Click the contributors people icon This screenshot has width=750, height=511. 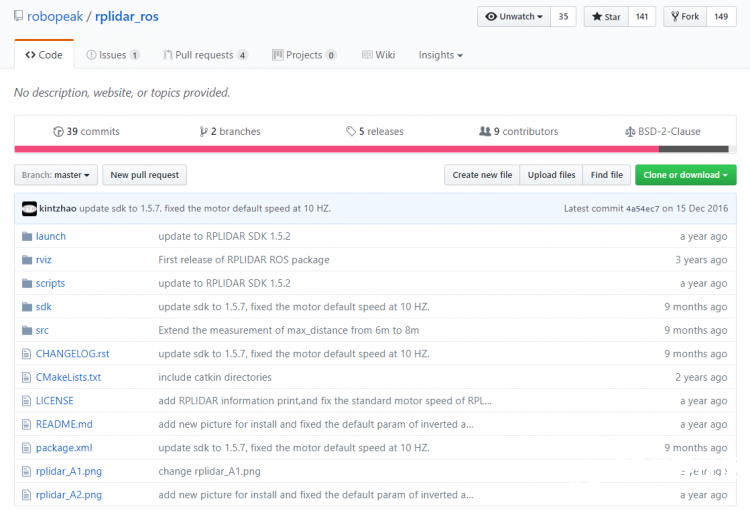[485, 131]
